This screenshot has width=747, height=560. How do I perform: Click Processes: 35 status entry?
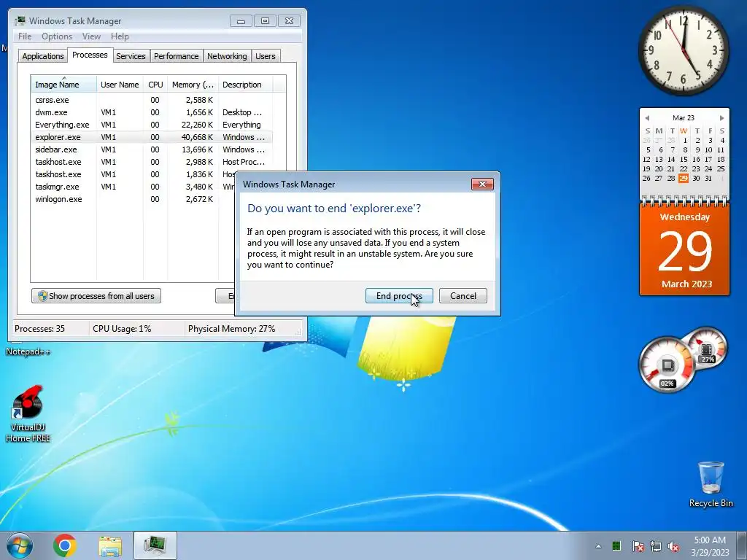coord(39,329)
